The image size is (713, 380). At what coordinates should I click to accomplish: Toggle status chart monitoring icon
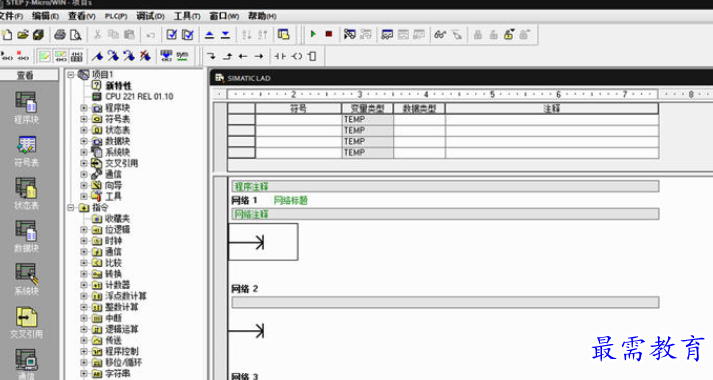coord(387,35)
